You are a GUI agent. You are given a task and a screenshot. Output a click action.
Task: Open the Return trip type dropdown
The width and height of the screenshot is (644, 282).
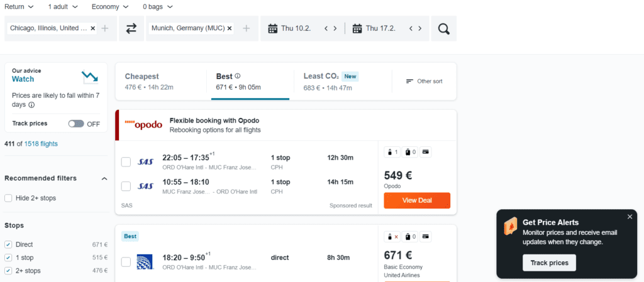19,7
